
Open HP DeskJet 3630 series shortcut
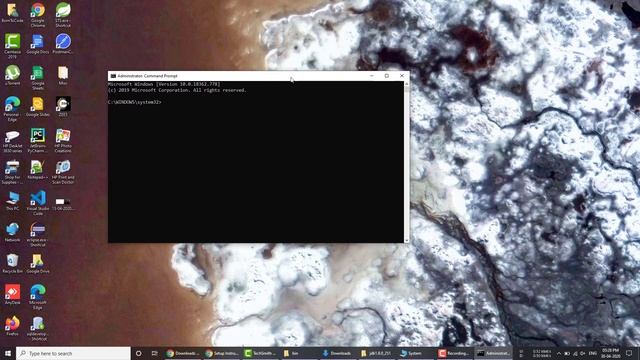(12, 140)
